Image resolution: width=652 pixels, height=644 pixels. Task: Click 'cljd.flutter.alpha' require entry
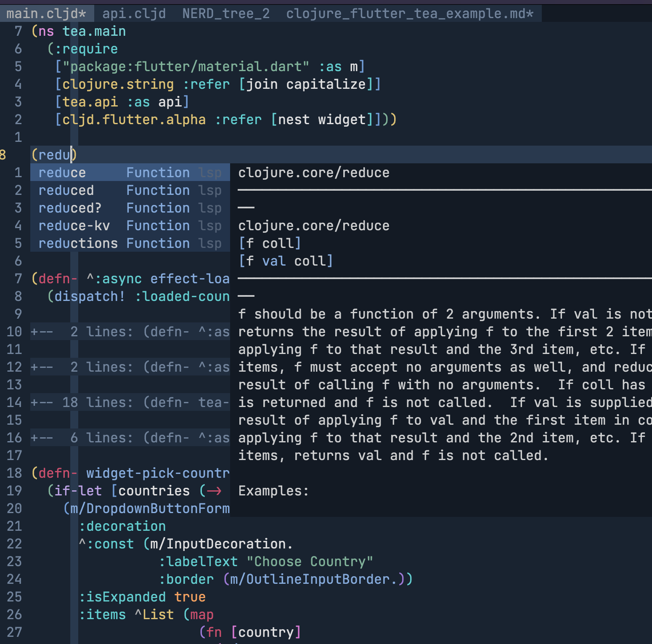pyautogui.click(x=134, y=120)
